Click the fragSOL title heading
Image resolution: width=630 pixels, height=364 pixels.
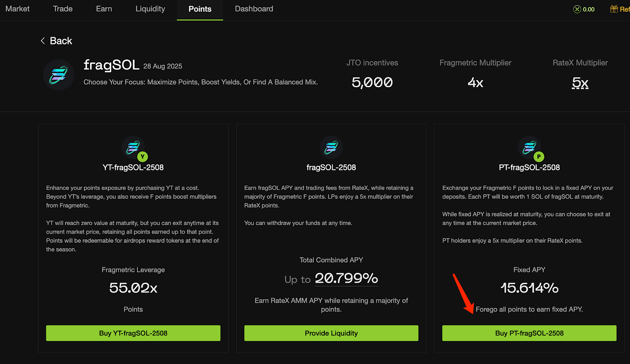pos(111,65)
